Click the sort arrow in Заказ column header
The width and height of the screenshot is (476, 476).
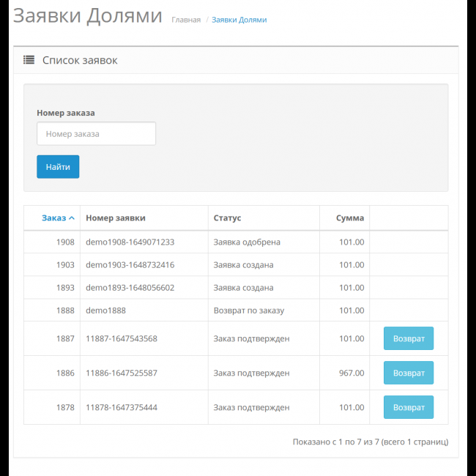(x=71, y=218)
